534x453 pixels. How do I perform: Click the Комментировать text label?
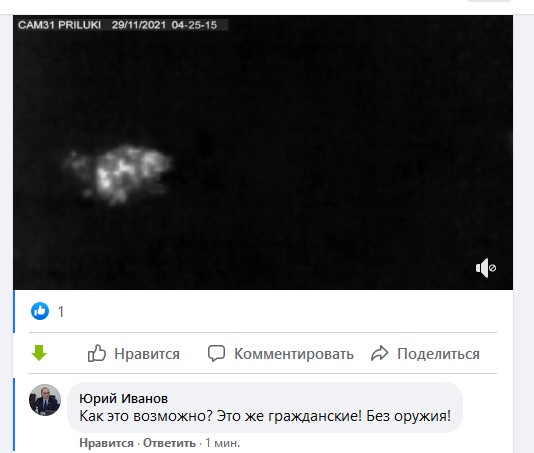(x=294, y=354)
